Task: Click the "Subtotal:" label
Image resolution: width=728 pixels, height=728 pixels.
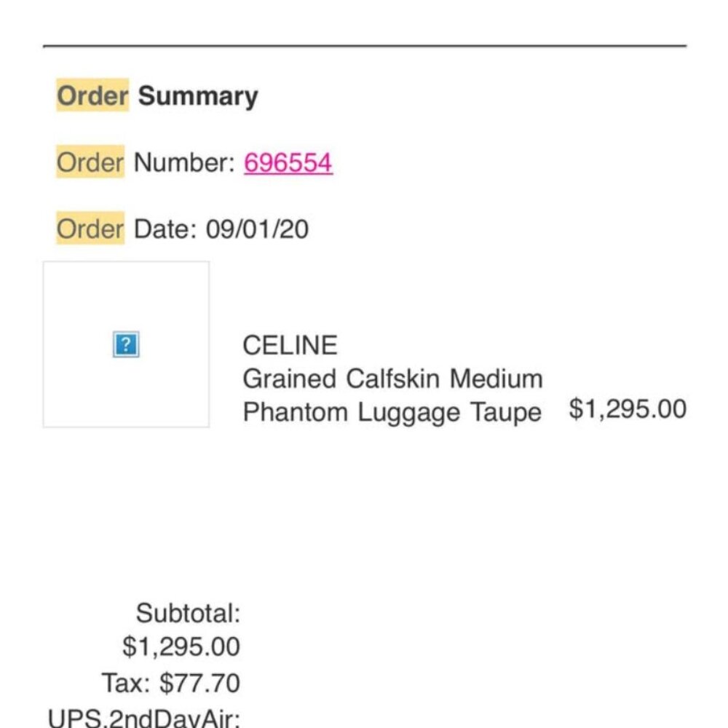Action: click(x=188, y=614)
